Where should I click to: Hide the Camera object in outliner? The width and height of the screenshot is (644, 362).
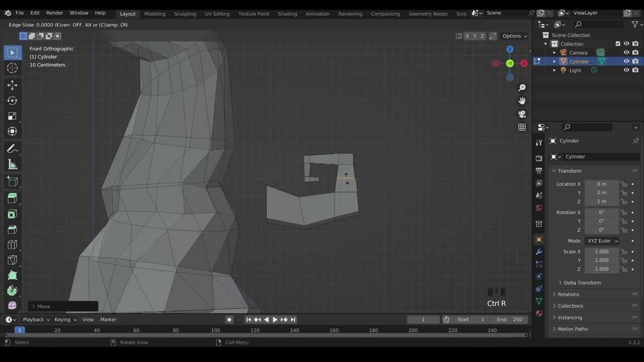tap(626, 52)
